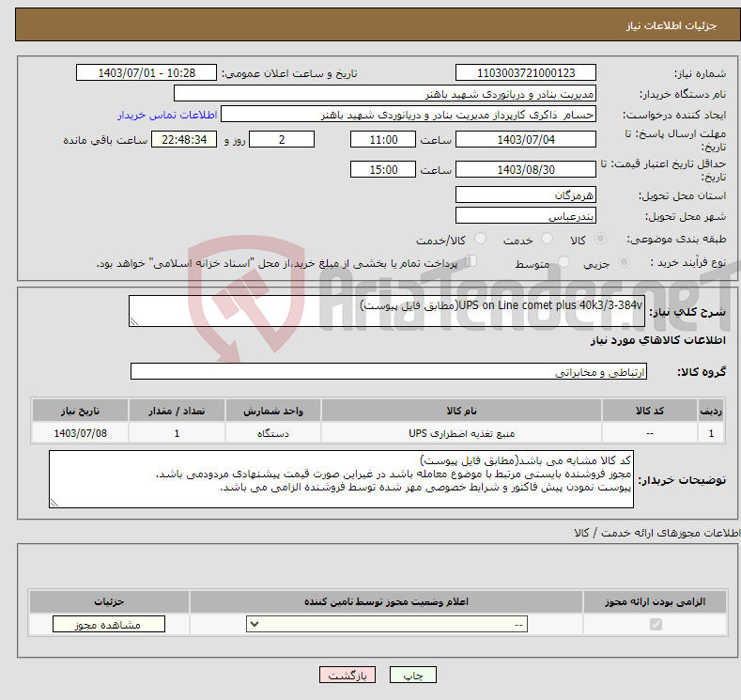This screenshot has width=741, height=700.
Task: Open the اطلاعات تماس خریدار link
Action: pos(167,115)
